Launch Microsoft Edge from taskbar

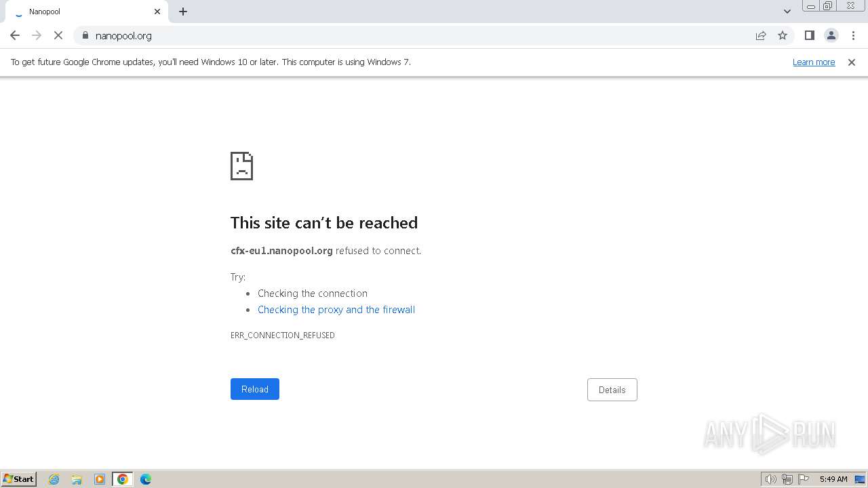click(x=146, y=479)
